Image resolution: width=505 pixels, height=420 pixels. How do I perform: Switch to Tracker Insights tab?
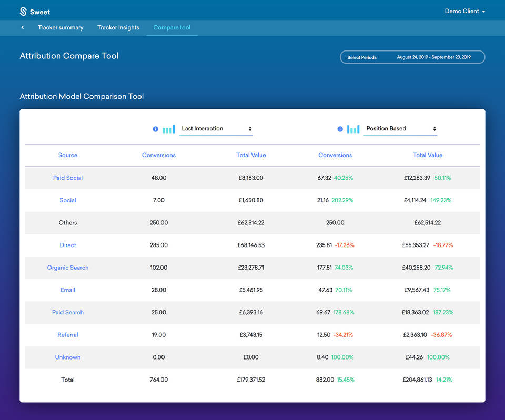(x=118, y=28)
